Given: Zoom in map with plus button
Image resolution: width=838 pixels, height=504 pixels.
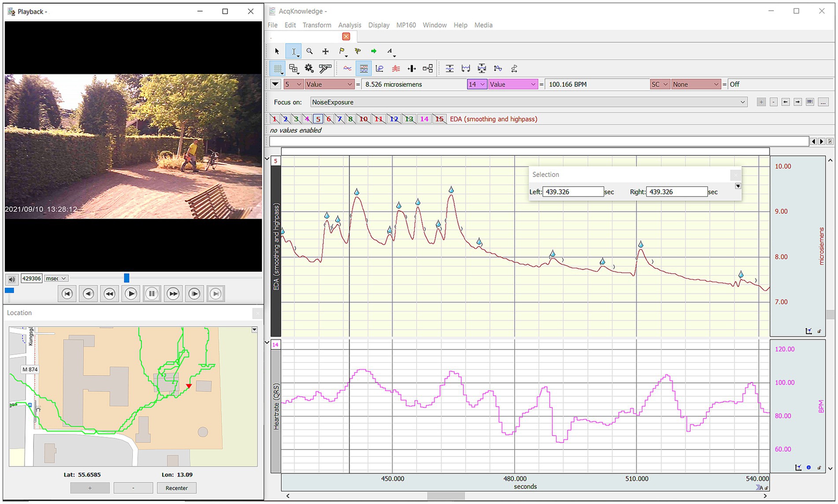Looking at the screenshot, I should tap(90, 488).
